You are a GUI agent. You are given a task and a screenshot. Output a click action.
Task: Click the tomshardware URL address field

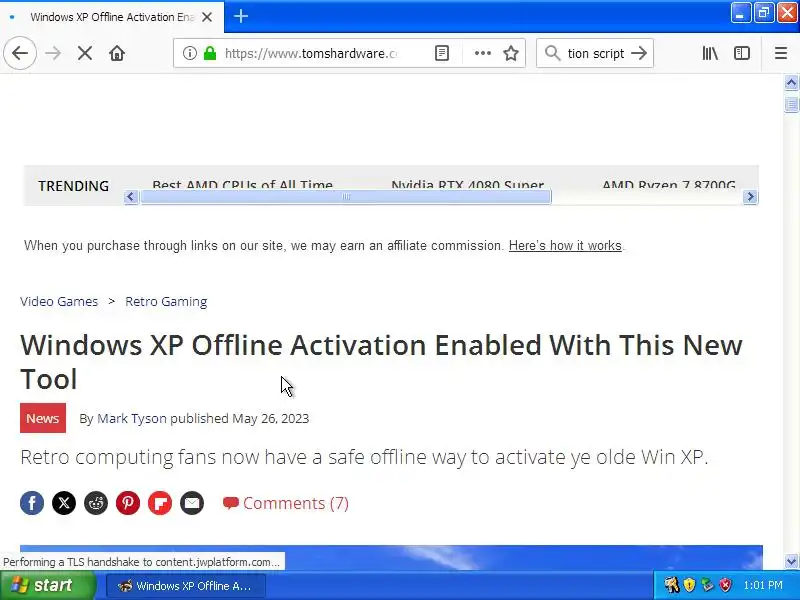pos(311,53)
